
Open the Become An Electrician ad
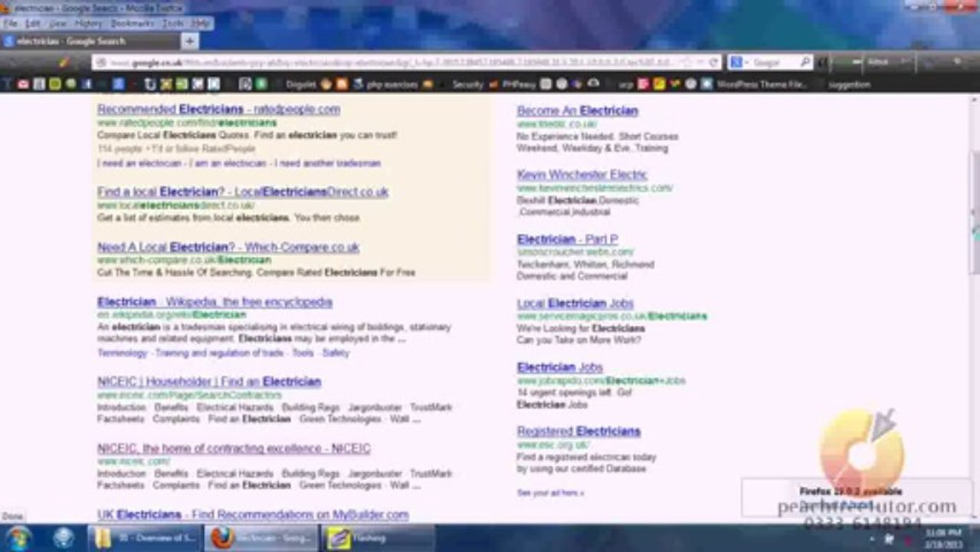[577, 111]
